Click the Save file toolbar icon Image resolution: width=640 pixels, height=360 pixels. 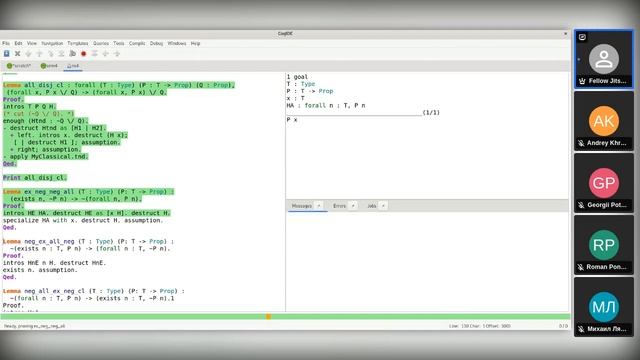7,53
